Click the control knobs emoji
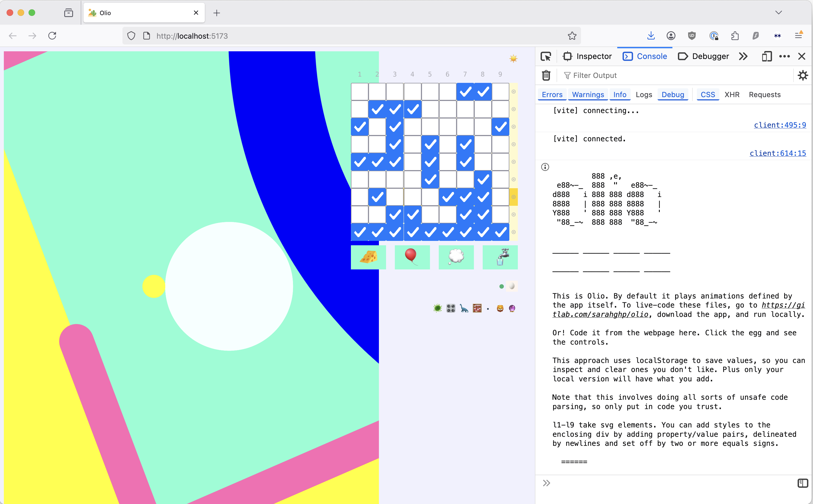This screenshot has height=504, width=813. (x=451, y=308)
